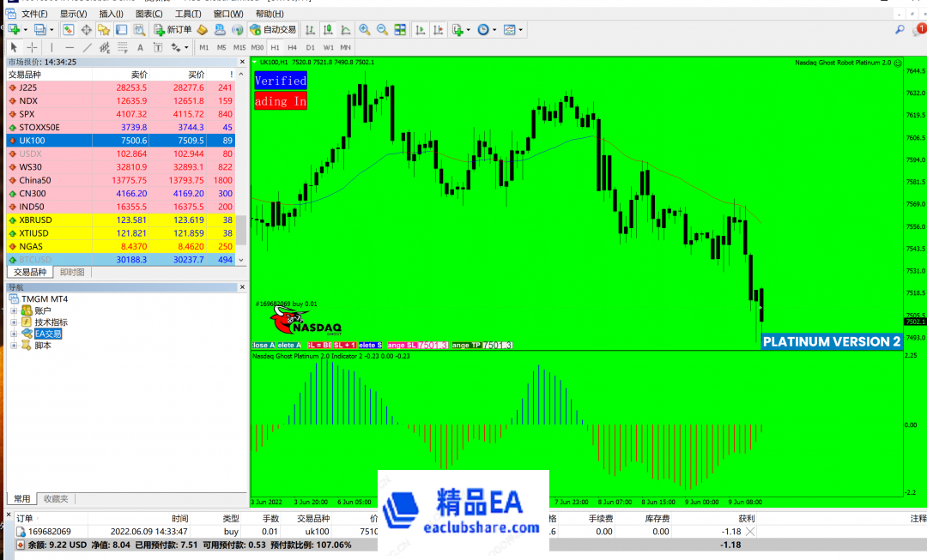Select the arrows objects tool

[176, 47]
